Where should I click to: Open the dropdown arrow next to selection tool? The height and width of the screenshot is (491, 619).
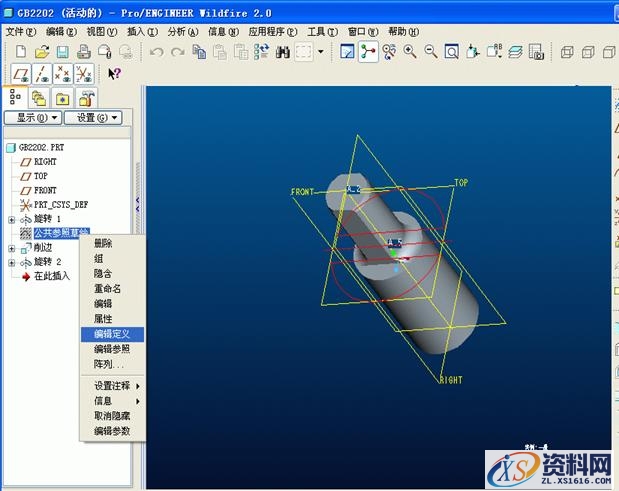pyautogui.click(x=321, y=52)
